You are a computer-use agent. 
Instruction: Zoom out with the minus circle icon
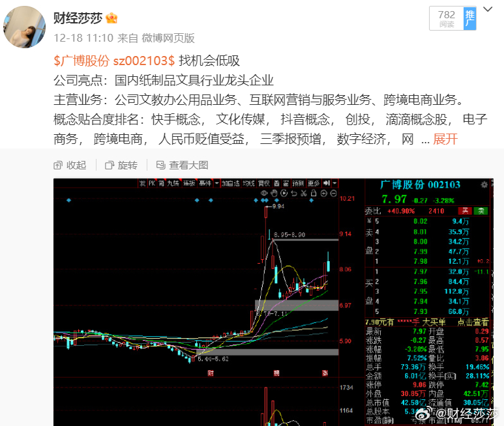[333, 193]
